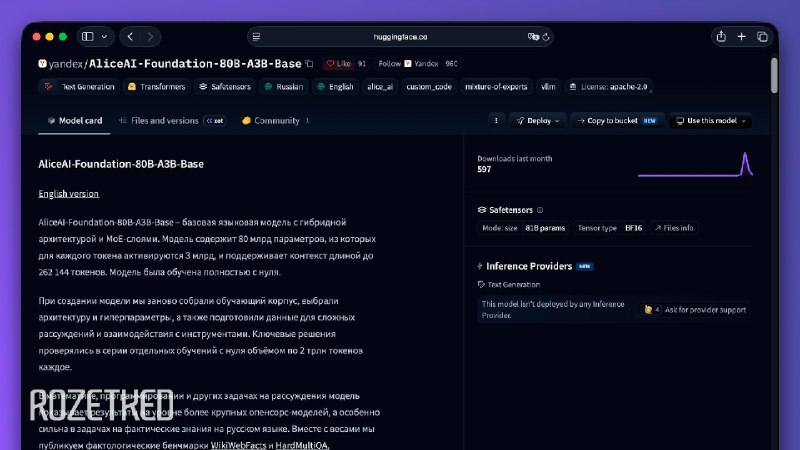Screen dimensions: 800x450
Task: Expand the Deploy dropdown
Action: point(538,121)
